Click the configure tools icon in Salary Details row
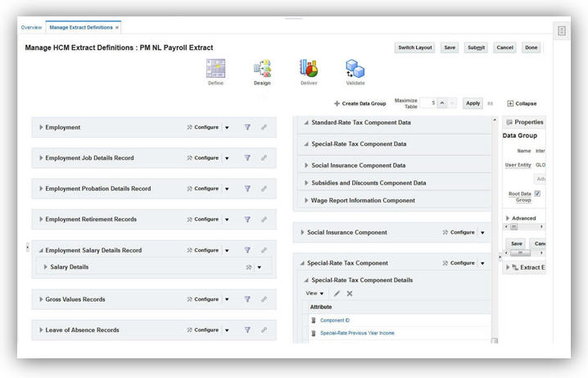The image size is (588, 378). pos(249,267)
